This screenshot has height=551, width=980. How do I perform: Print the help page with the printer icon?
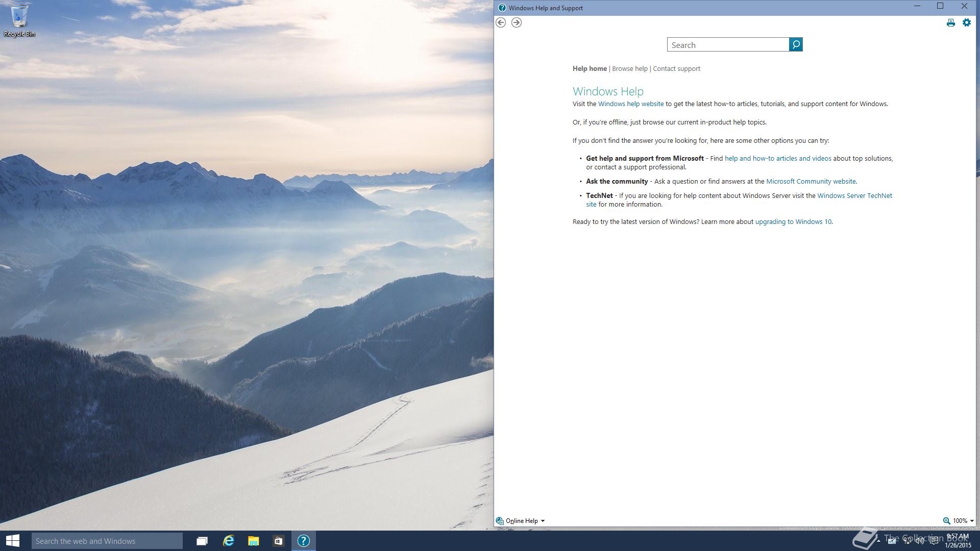950,22
